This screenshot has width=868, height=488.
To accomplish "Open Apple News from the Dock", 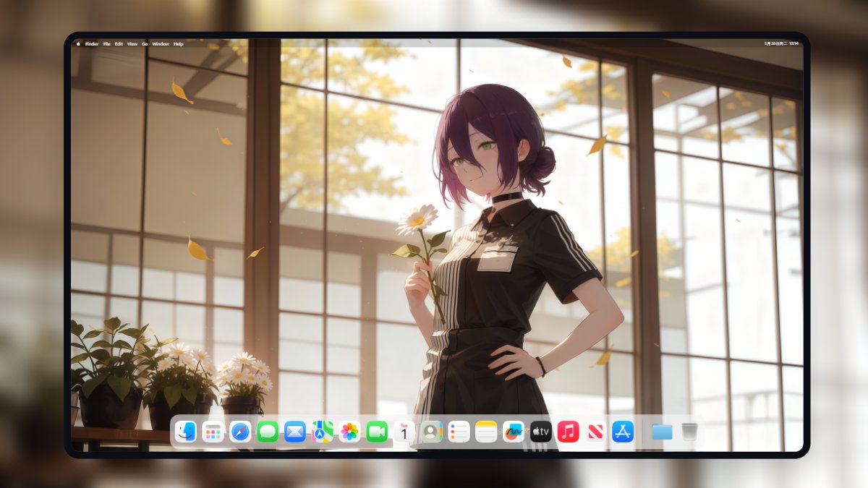I will coord(595,432).
